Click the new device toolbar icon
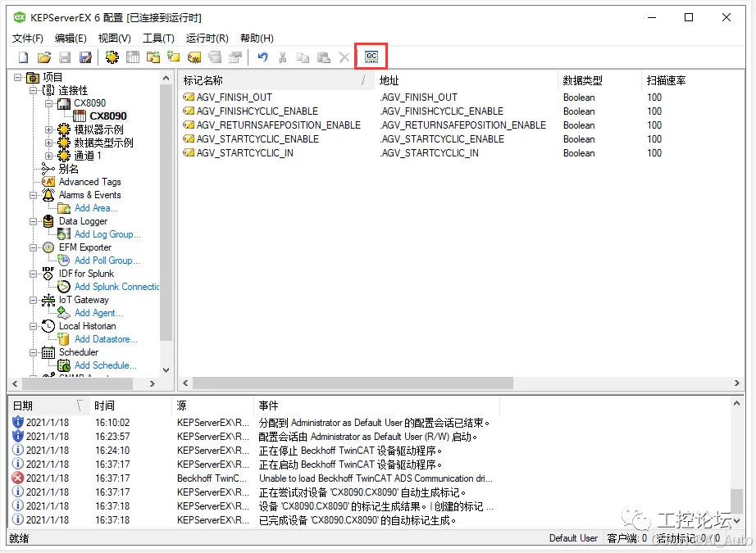756x553 pixels. [133, 57]
